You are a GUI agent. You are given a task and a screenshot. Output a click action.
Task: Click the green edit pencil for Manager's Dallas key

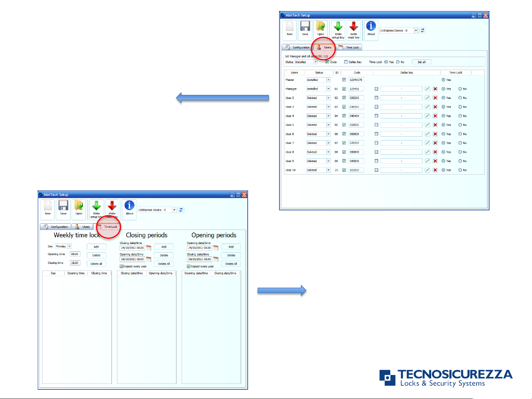427,89
